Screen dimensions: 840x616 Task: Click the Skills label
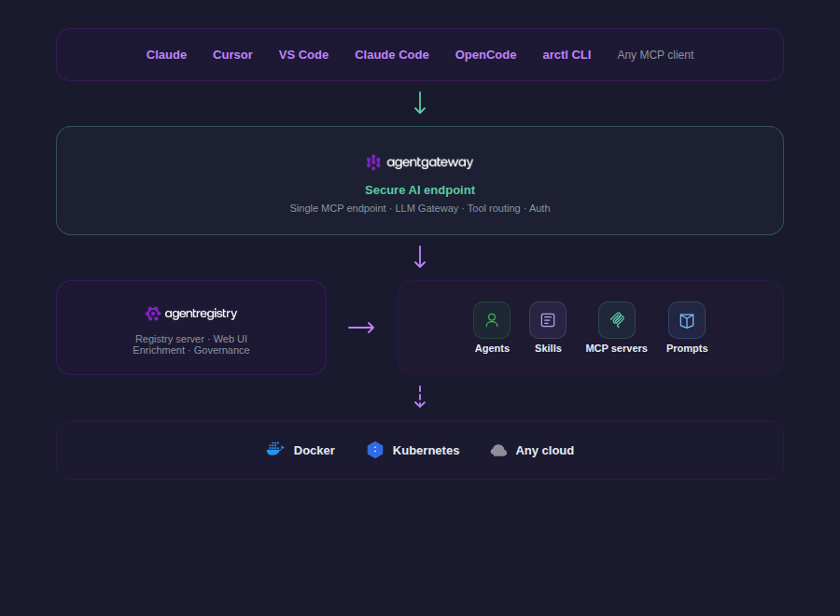point(548,349)
